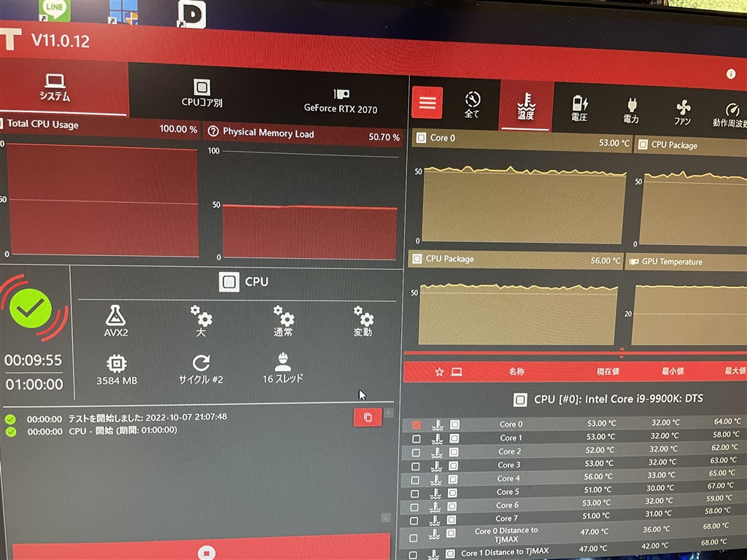Check the Core 5 row checkbox
The width and height of the screenshot is (747, 560).
pos(414,494)
